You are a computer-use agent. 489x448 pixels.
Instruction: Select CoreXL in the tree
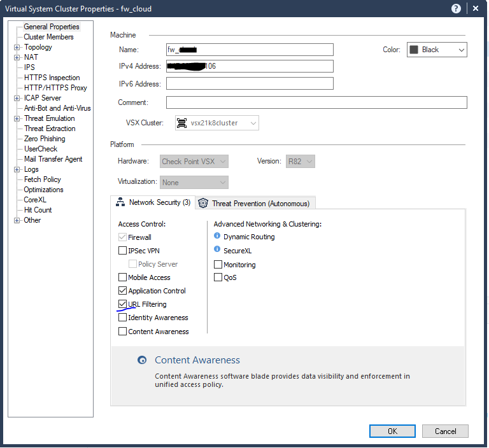coord(35,200)
